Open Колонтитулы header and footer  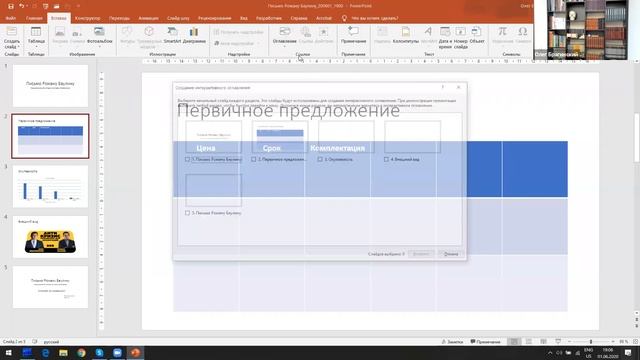(x=406, y=36)
